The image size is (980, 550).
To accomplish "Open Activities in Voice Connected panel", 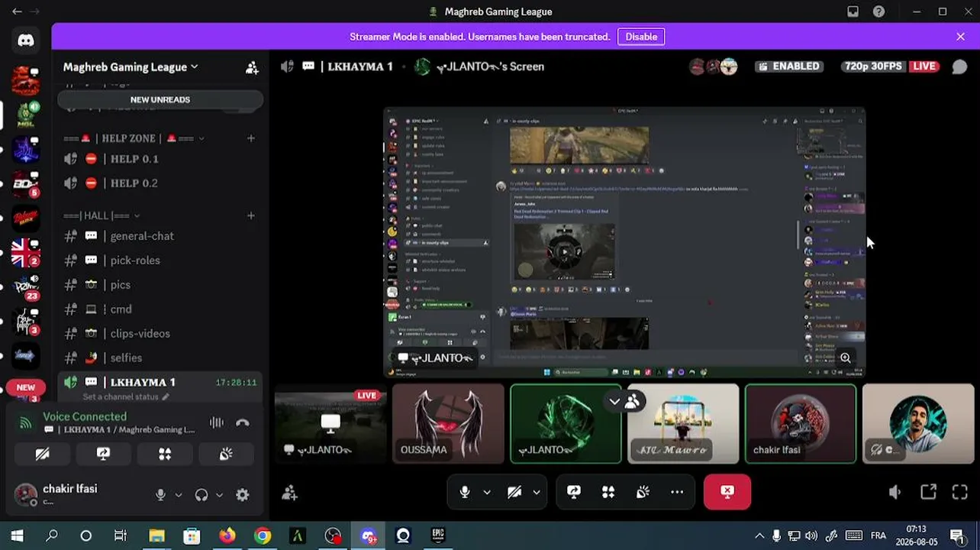I will click(x=165, y=454).
